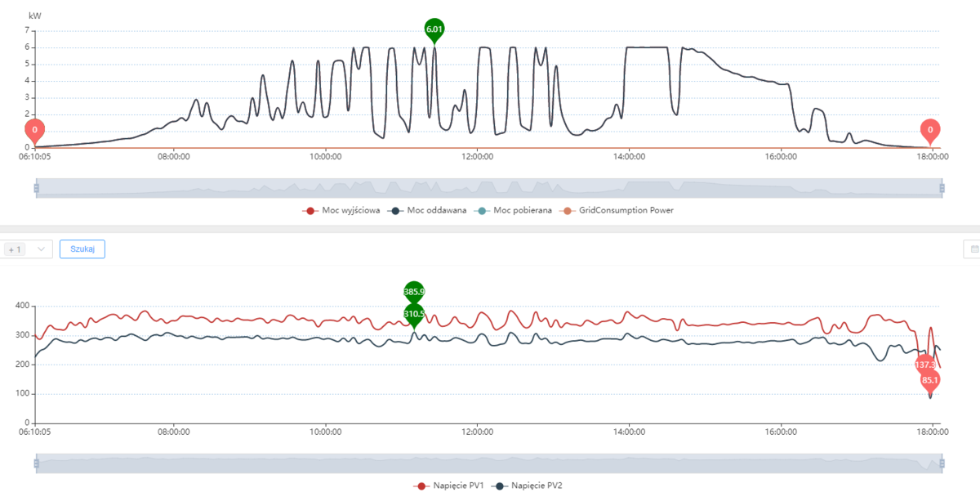The image size is (980, 497).
Task: Toggle GridConsumption Power legend entry
Action: [x=617, y=210]
